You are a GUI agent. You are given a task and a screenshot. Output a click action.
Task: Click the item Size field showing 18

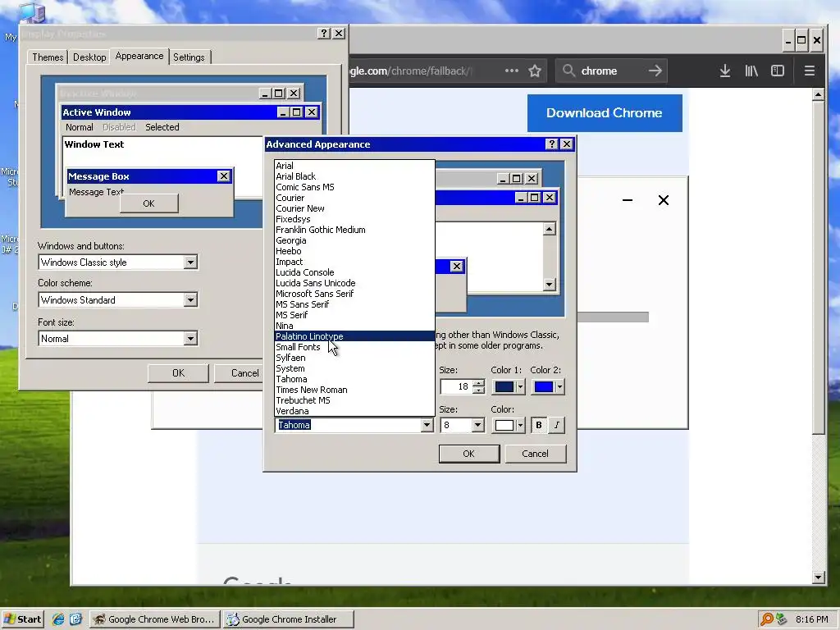coord(456,387)
